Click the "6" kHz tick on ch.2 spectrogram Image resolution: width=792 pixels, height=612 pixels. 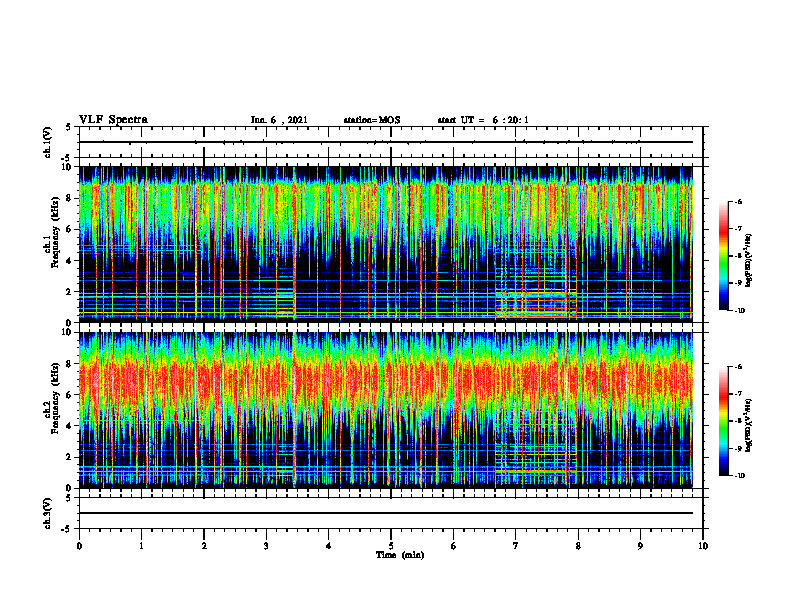(x=70, y=395)
